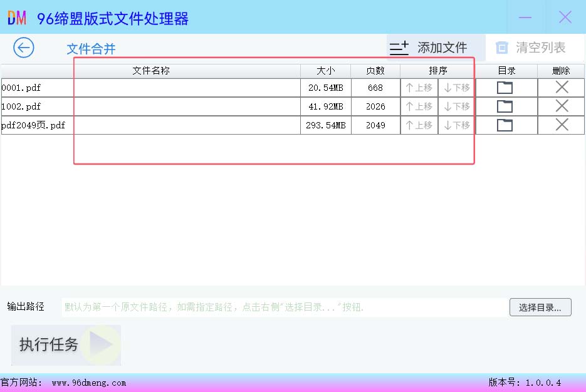Delete 0001.pdf with the X icon

562,88
